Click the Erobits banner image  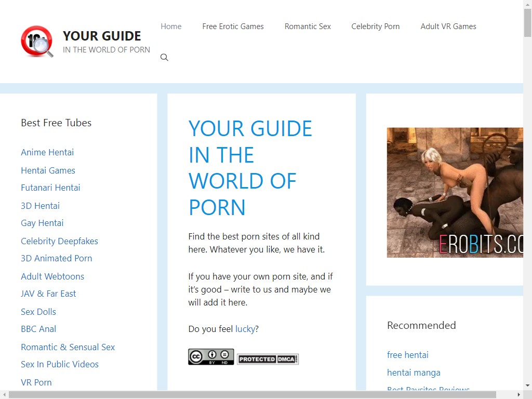455,192
